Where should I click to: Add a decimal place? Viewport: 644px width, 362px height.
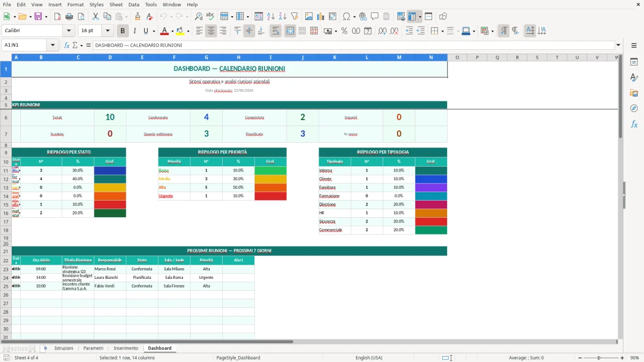pos(382,31)
